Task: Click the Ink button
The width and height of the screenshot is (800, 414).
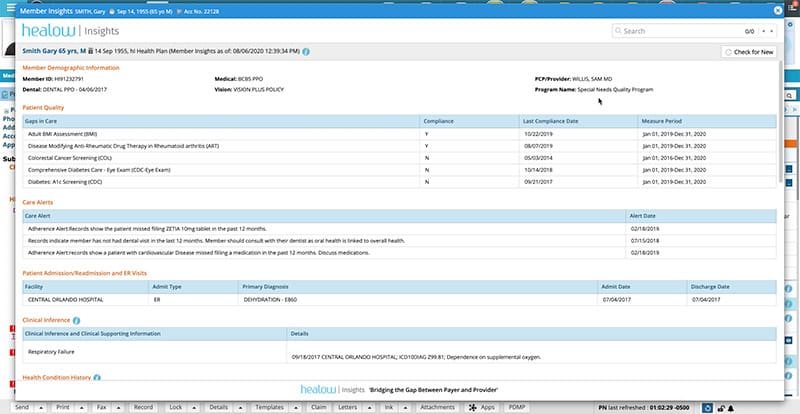Action: (x=389, y=407)
